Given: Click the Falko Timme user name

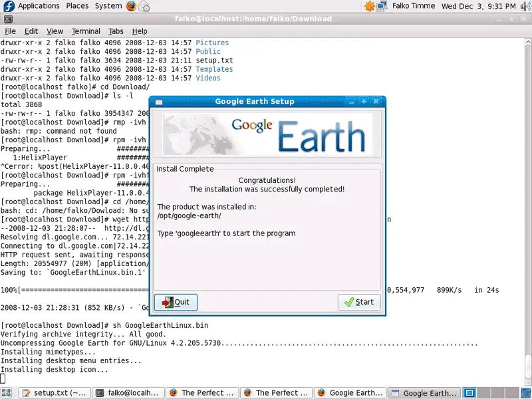Looking at the screenshot, I should 414,6.
